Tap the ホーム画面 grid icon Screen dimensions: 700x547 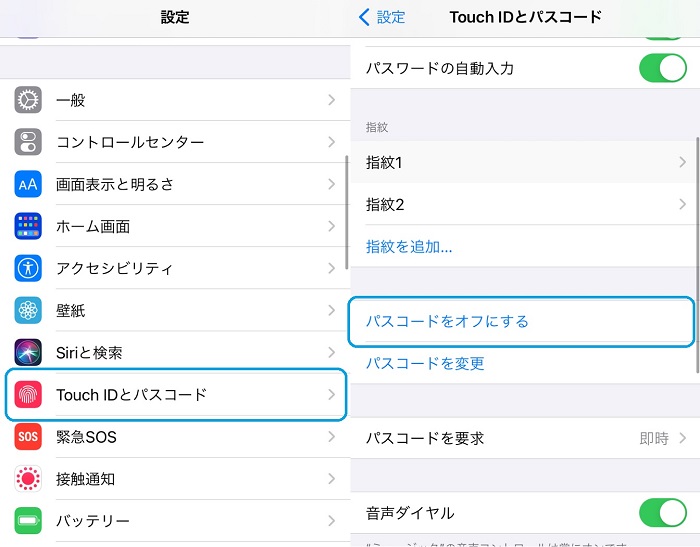[28, 226]
